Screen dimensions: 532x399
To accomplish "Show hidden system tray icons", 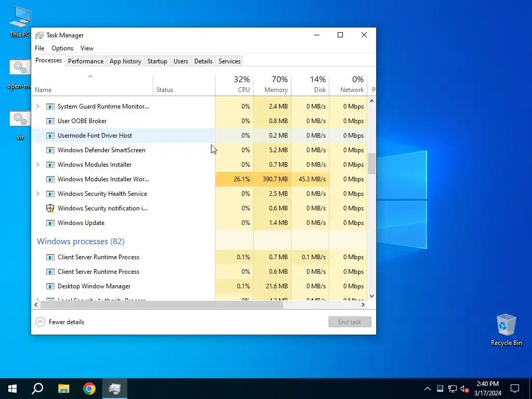I will pos(428,389).
